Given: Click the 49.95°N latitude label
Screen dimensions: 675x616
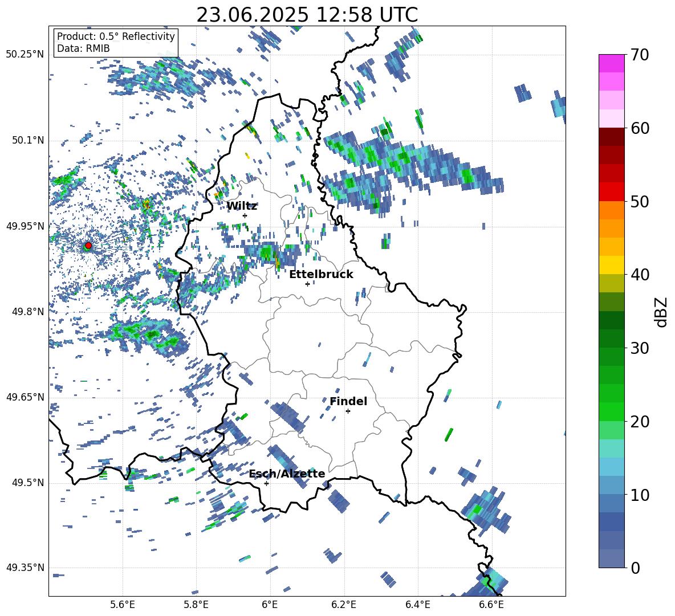Looking at the screenshot, I should pos(25,226).
